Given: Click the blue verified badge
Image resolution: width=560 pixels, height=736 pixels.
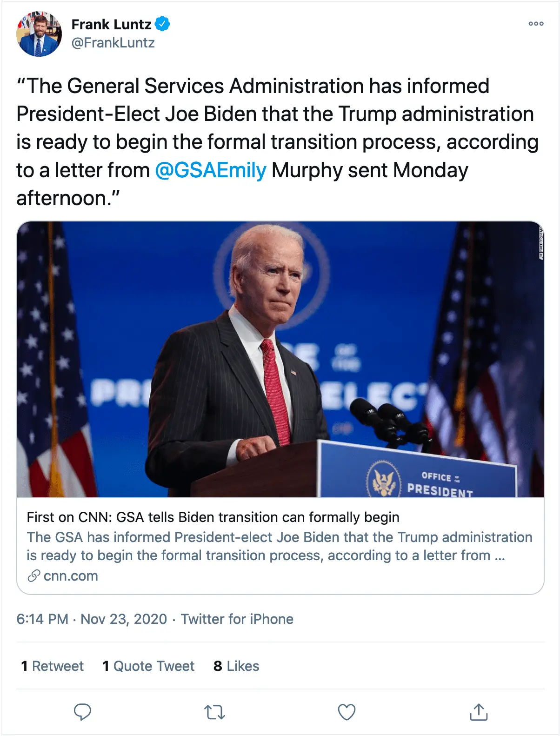Looking at the screenshot, I should pyautogui.click(x=162, y=24).
